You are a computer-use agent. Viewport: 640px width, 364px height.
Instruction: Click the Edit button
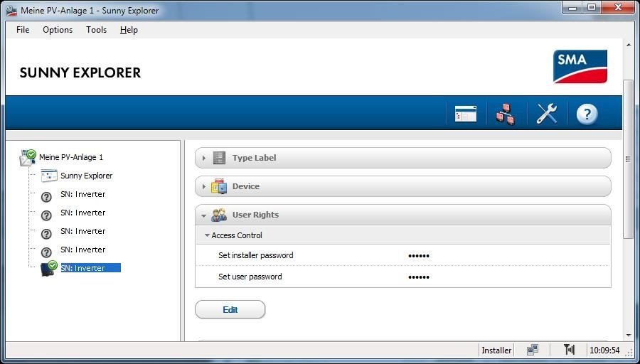[230, 310]
